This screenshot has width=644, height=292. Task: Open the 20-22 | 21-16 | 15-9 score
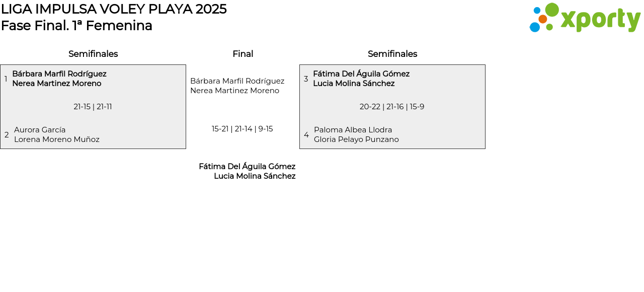(x=392, y=107)
